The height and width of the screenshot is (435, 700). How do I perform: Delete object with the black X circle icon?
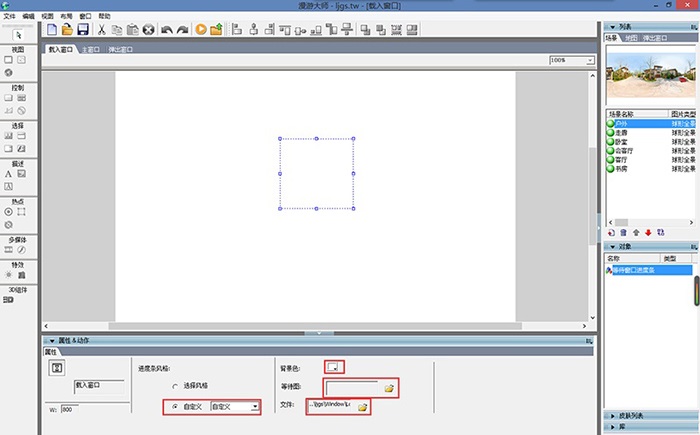click(x=148, y=30)
